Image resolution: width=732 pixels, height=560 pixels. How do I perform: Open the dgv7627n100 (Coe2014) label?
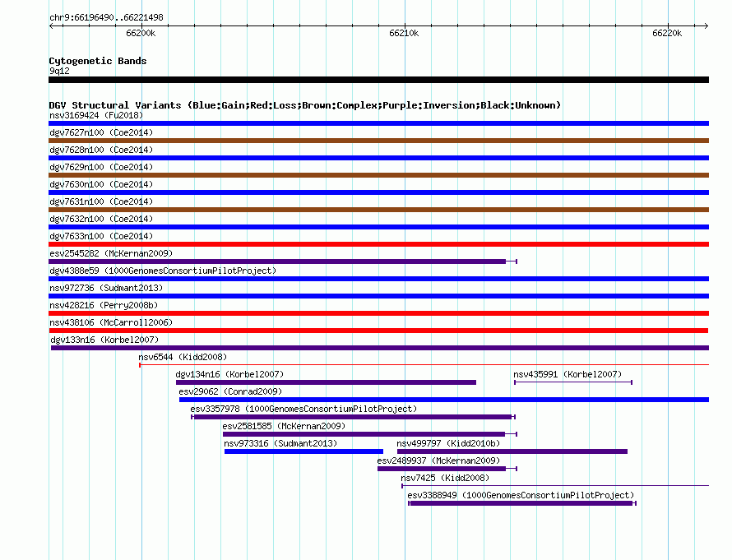pos(101,132)
